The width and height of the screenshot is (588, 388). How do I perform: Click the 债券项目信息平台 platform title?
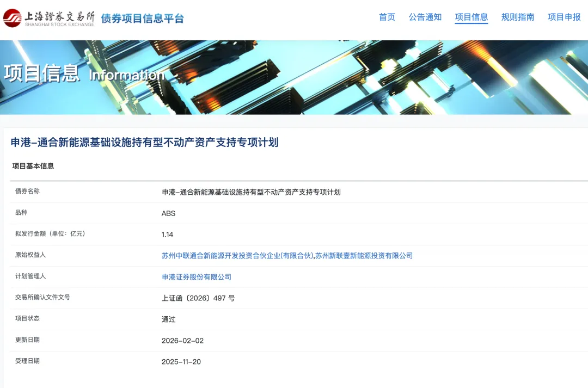coord(143,19)
